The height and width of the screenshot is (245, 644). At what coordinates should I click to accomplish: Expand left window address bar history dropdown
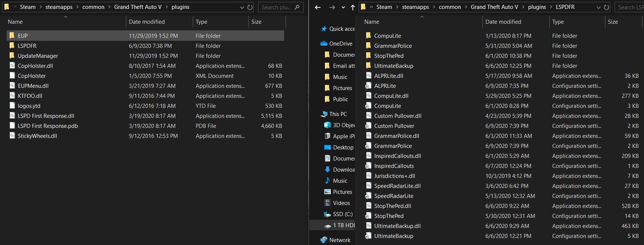[242, 7]
